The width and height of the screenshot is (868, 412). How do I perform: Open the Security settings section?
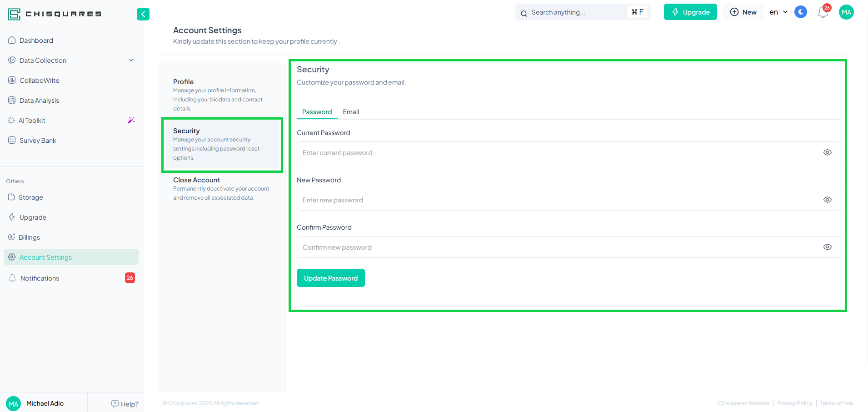(222, 144)
